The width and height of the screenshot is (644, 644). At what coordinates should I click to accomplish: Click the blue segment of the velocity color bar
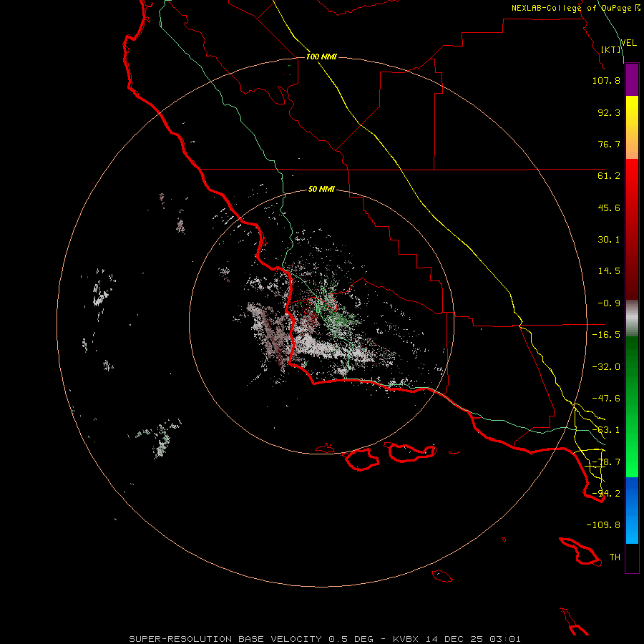(x=632, y=510)
